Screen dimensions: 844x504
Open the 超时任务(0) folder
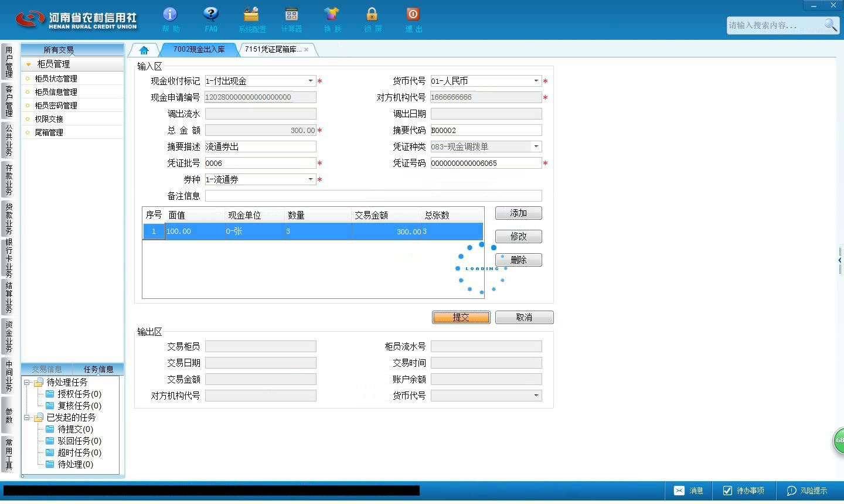pyautogui.click(x=73, y=452)
